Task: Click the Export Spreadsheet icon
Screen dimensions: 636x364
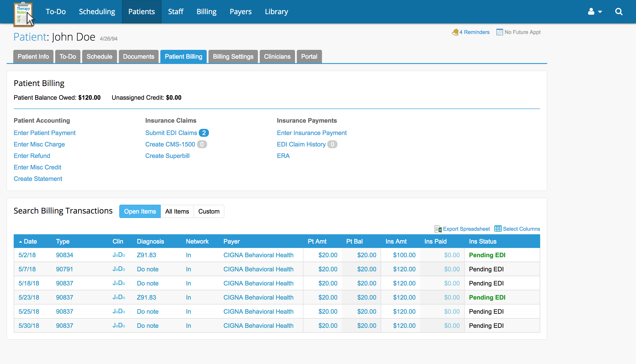Action: coord(438,229)
